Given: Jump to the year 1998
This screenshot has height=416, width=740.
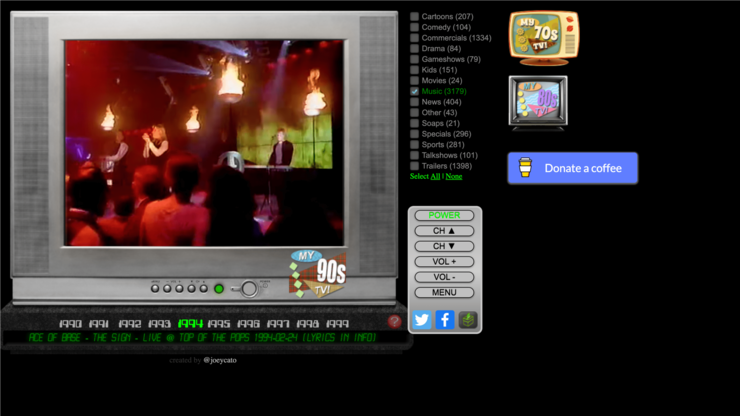Looking at the screenshot, I should (x=308, y=324).
